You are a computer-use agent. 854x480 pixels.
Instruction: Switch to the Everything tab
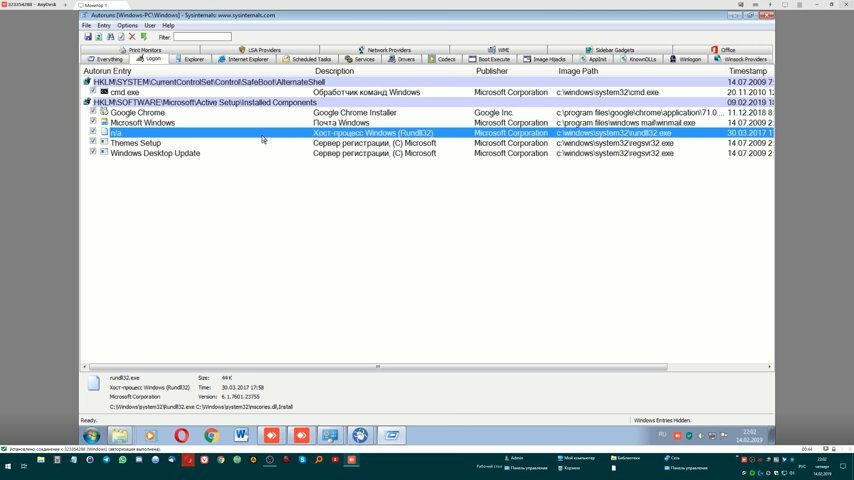(x=105, y=59)
